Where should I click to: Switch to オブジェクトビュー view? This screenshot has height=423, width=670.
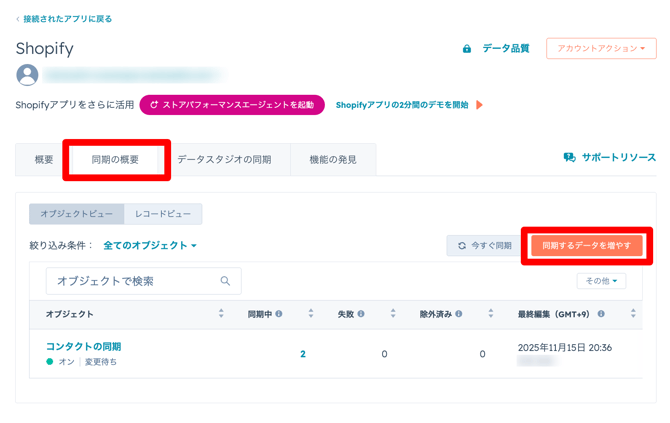(77, 214)
